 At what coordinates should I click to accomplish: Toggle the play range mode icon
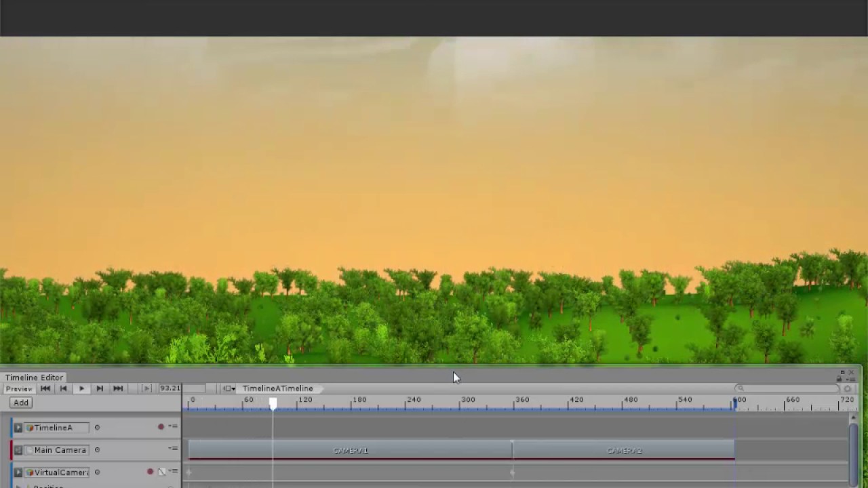(146, 389)
